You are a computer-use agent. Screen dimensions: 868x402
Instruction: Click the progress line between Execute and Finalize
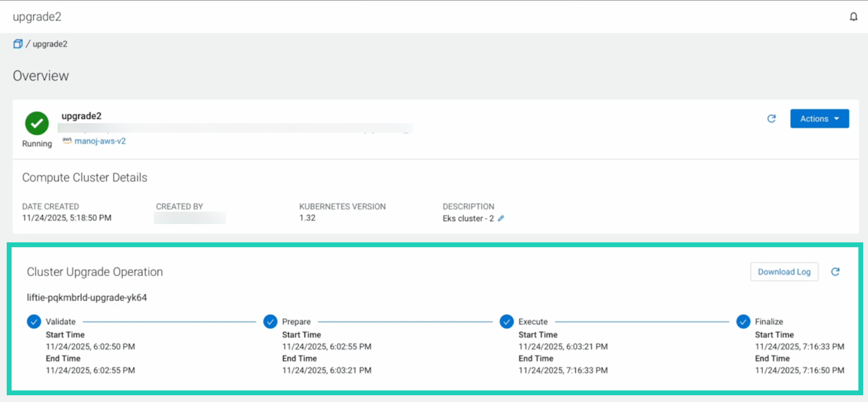[x=642, y=322]
